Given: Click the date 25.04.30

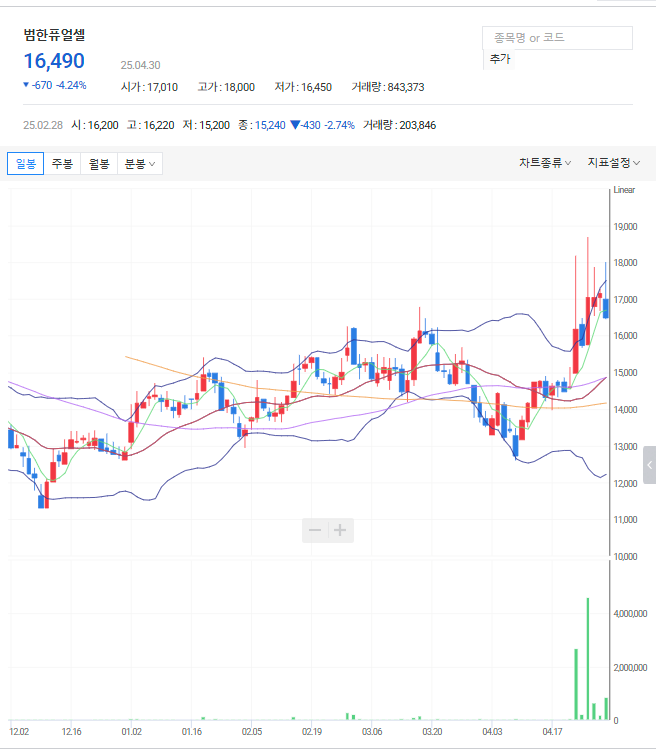Looking at the screenshot, I should pos(140,65).
